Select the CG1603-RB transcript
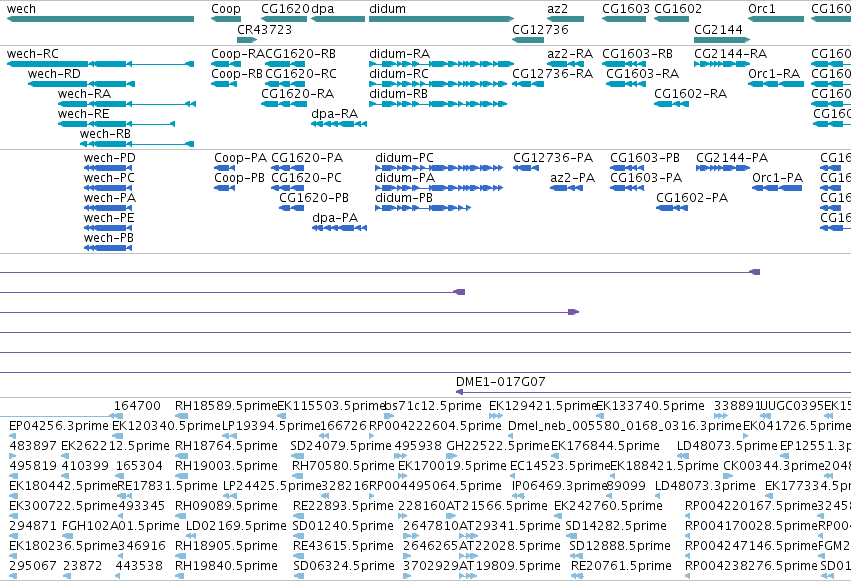Image resolution: width=851 pixels, height=581 pixels. click(624, 64)
